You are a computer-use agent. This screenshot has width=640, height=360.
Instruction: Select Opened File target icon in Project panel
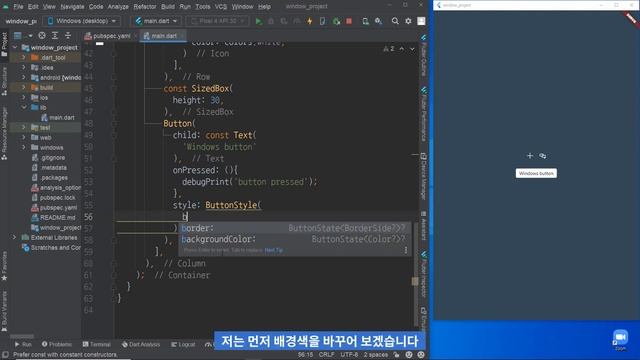[x=42, y=36]
